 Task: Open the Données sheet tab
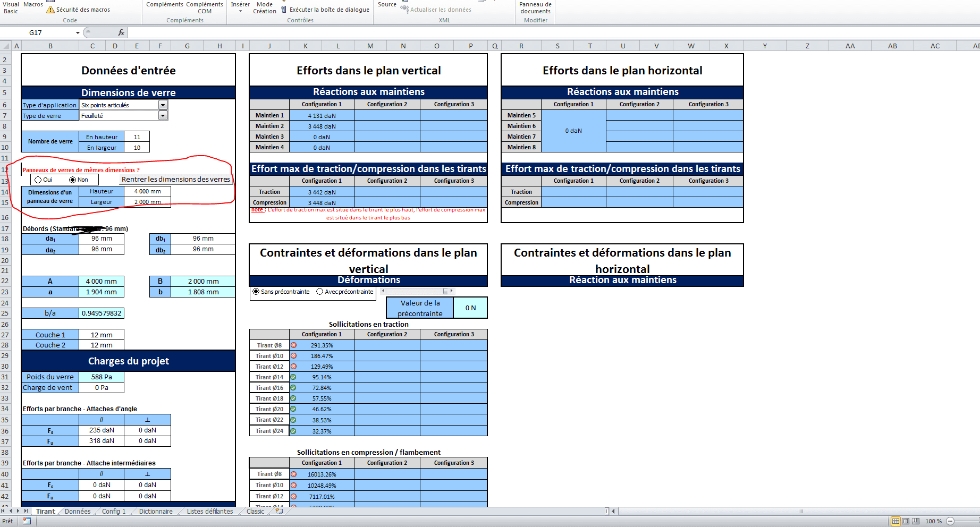point(78,511)
